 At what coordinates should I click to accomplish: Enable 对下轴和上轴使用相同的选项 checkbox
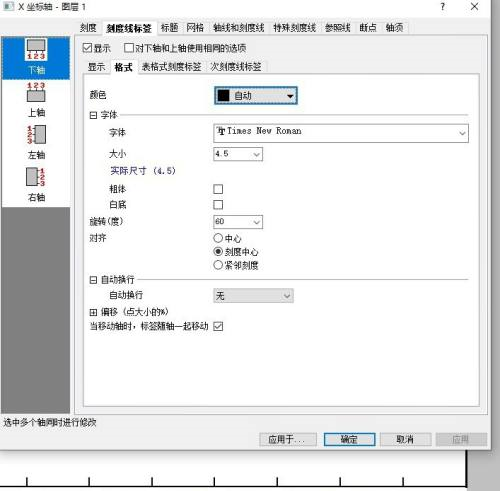[x=129, y=48]
